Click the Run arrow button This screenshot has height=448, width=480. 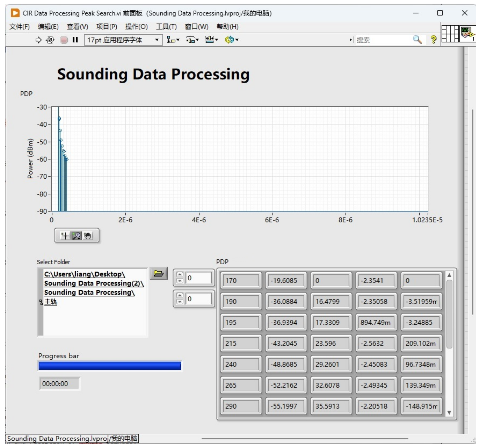38,40
